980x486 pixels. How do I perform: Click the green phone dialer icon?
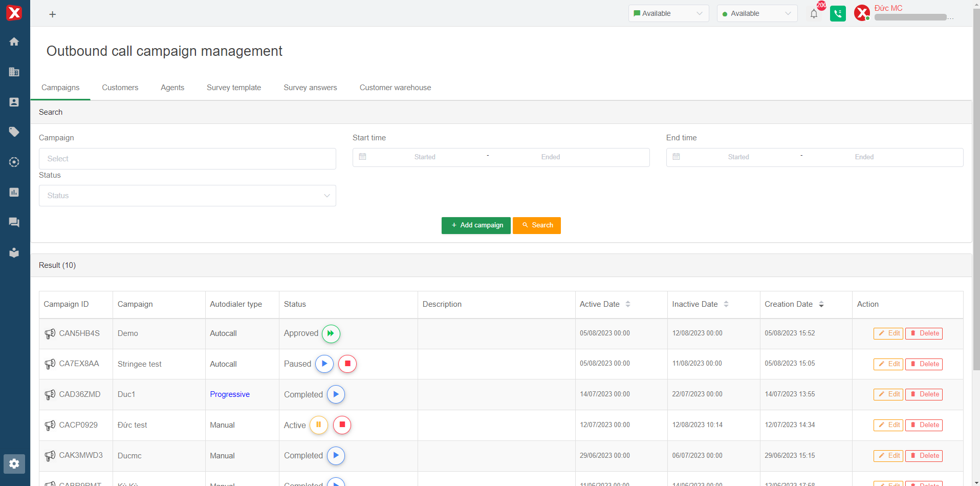pyautogui.click(x=838, y=14)
